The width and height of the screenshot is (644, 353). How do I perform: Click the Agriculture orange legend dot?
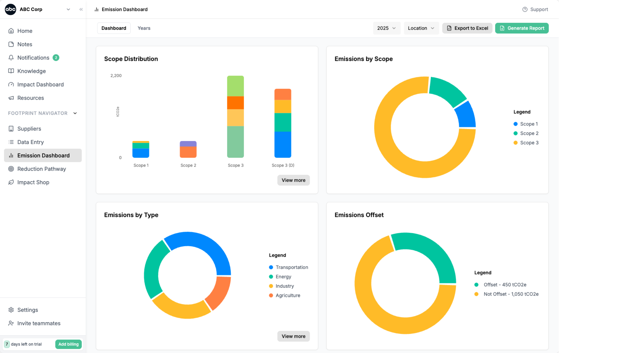pyautogui.click(x=271, y=295)
